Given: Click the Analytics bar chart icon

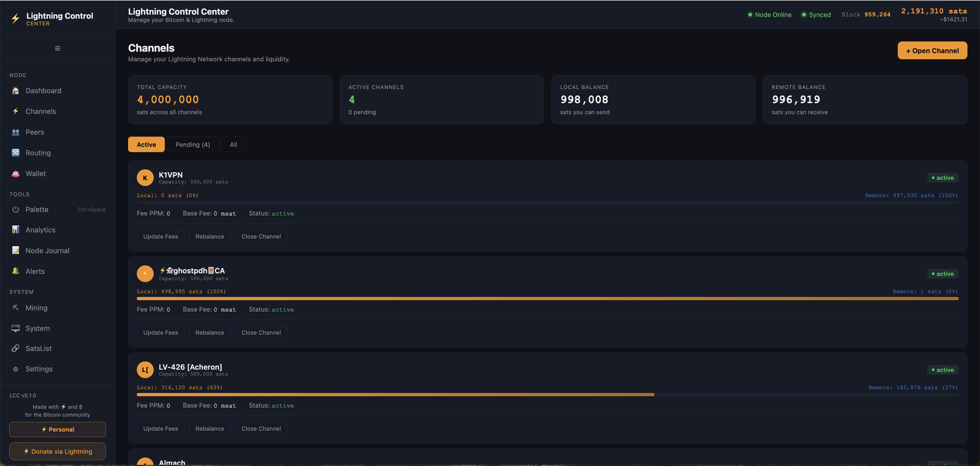Looking at the screenshot, I should coord(15,230).
